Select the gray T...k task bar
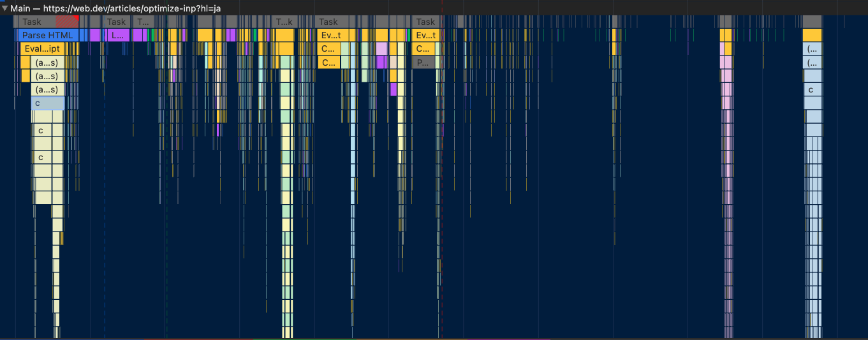 point(284,22)
